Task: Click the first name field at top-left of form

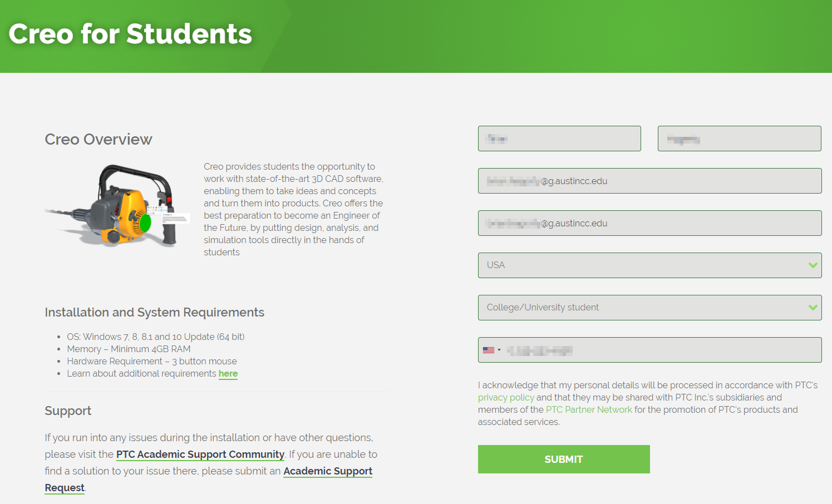Action: [x=559, y=139]
